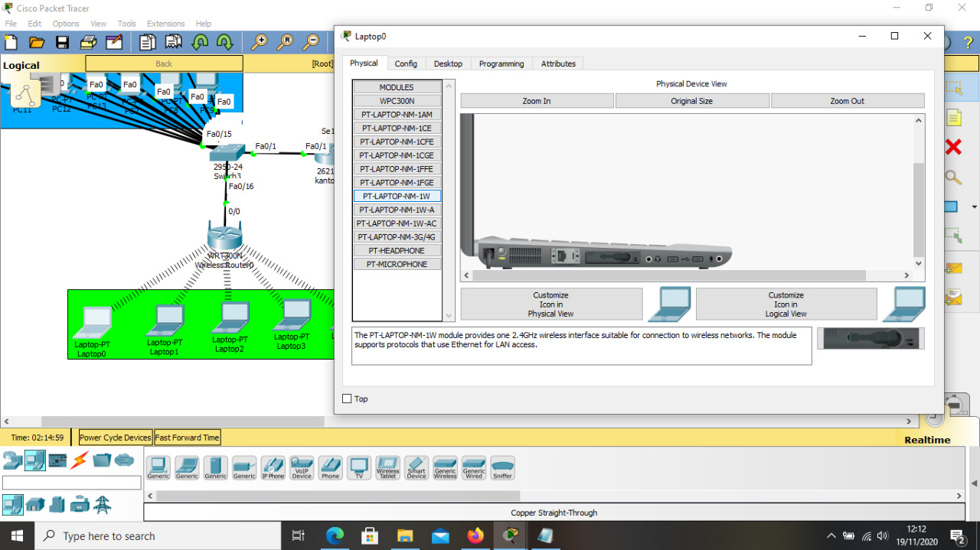Print using the printer toolbar icon
Viewport: 980px width, 550px height.
click(x=88, y=42)
